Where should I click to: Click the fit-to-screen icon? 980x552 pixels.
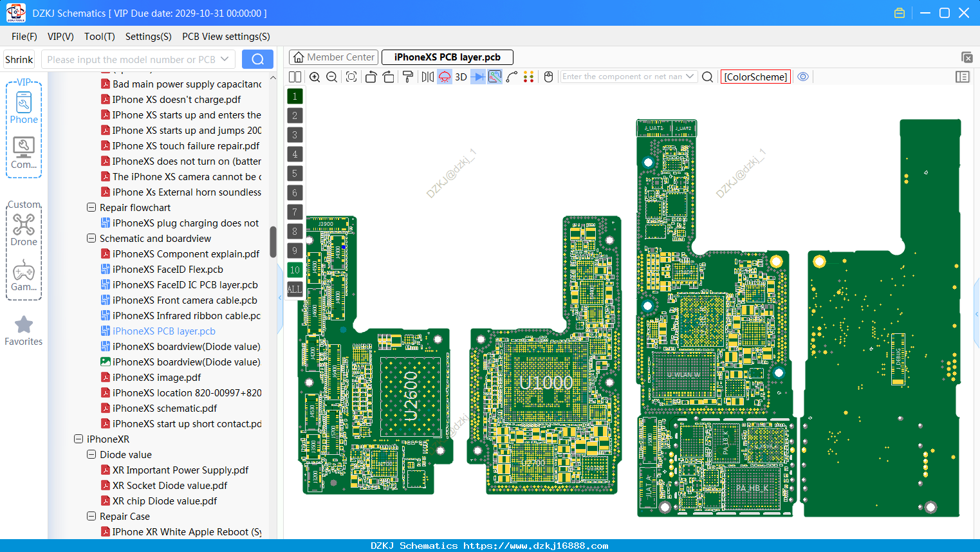(x=351, y=77)
